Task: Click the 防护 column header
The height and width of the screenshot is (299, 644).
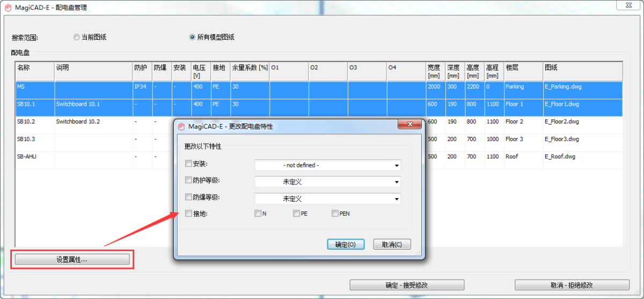Action: pos(142,71)
